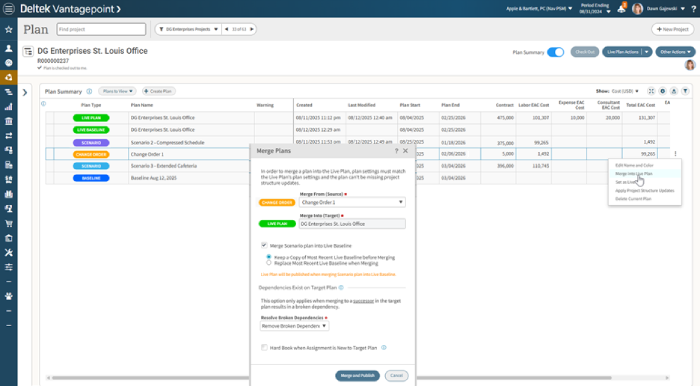Screen dimensions: 700x386
Task: Open the Live Plan Actions dropdown arrow
Action: pyautogui.click(x=646, y=52)
